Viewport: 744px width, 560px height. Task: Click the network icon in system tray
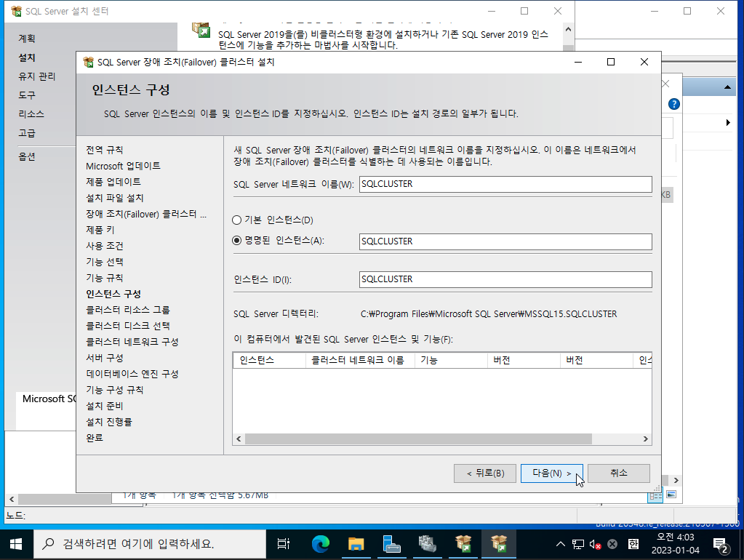(578, 544)
